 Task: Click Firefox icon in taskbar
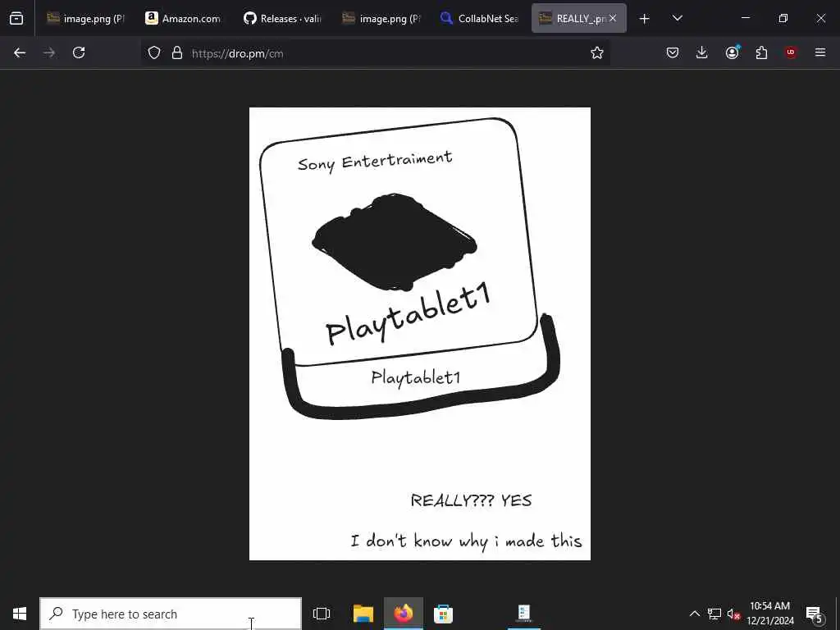404,614
